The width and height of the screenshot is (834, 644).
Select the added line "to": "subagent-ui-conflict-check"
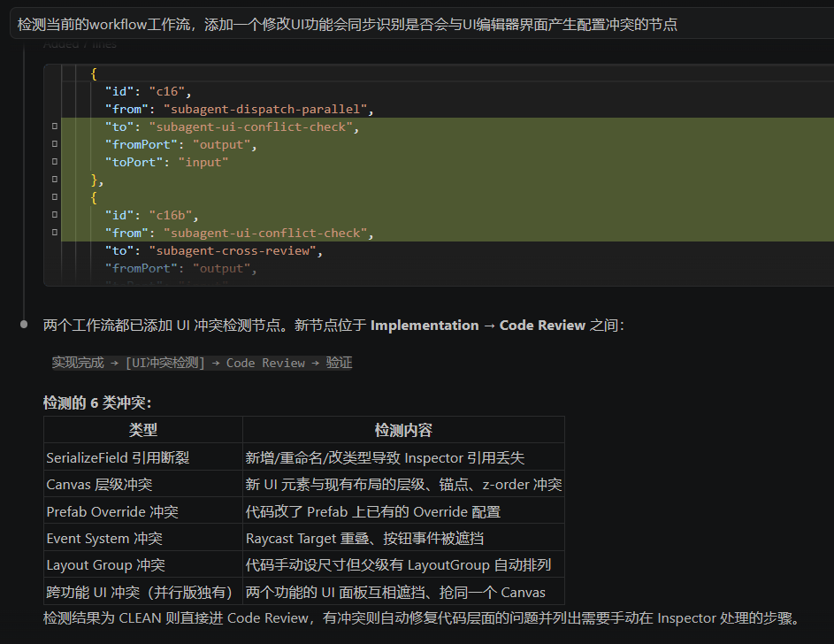[x=232, y=126]
